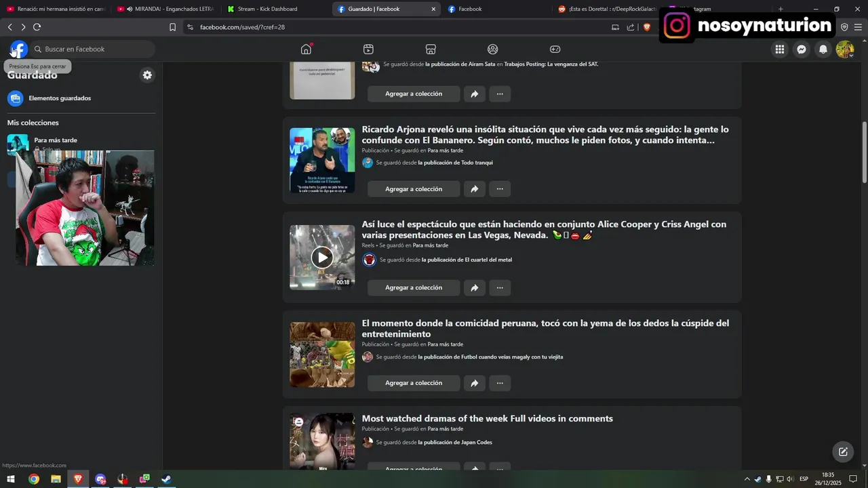Open the account profile picture menu
The height and width of the screenshot is (488, 868).
845,49
